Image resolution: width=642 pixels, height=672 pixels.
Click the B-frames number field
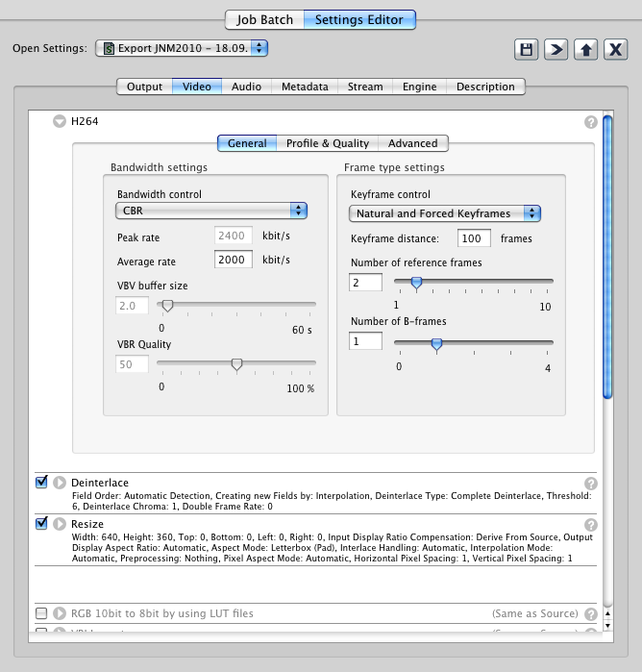(365, 341)
